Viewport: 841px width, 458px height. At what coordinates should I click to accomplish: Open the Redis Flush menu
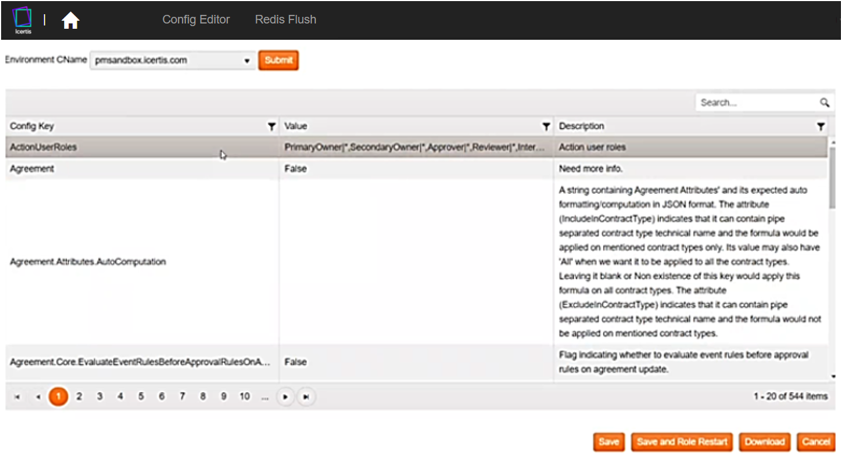(x=289, y=20)
